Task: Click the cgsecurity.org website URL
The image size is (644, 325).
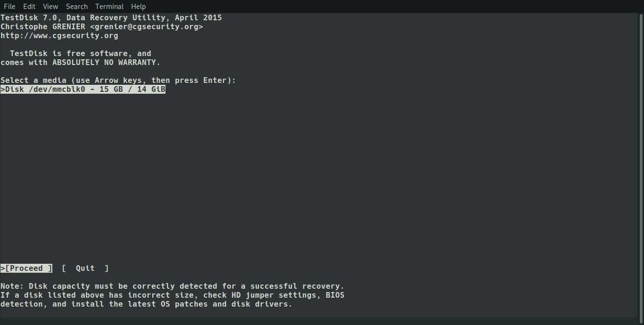Action: tap(59, 36)
